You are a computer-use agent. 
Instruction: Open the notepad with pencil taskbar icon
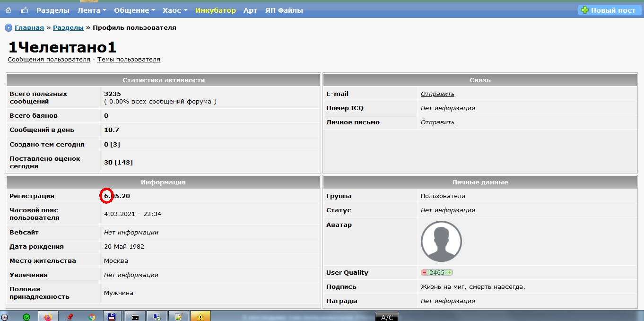coord(179,317)
